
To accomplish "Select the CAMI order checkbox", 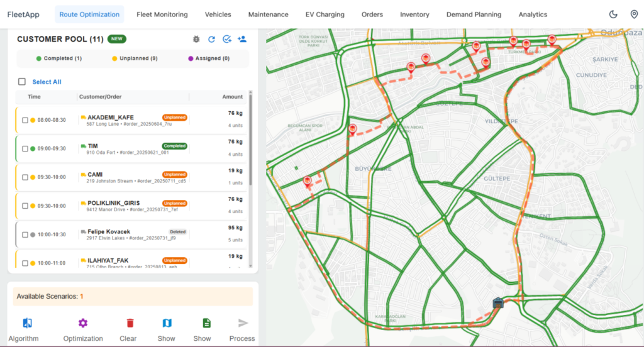I will click(x=25, y=177).
